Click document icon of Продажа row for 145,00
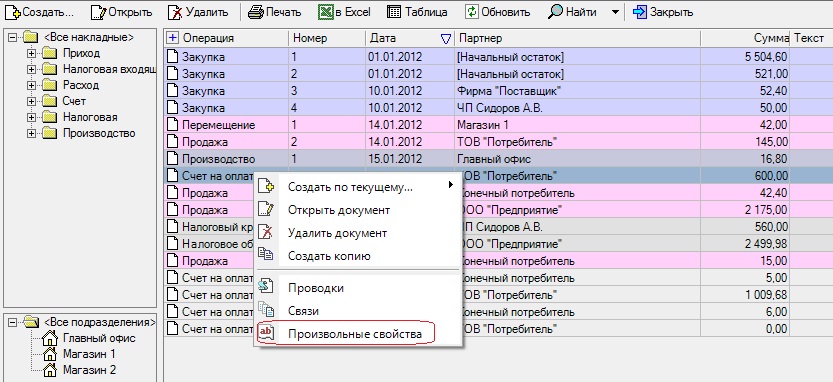 [x=172, y=142]
